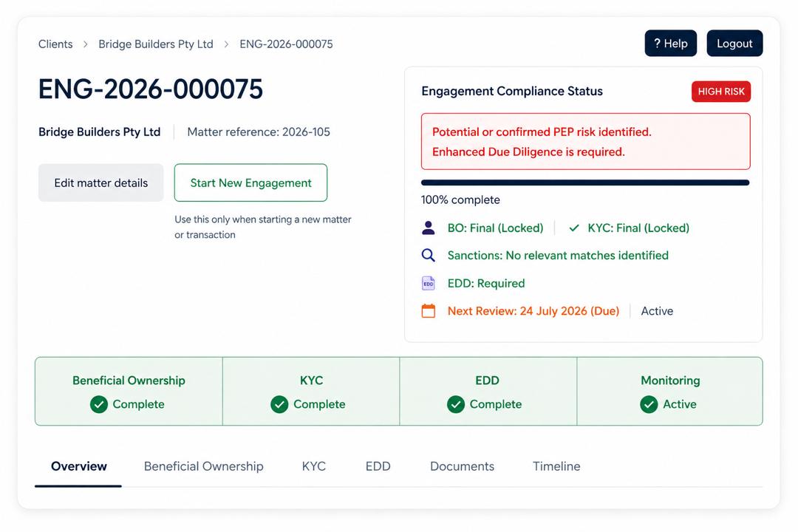
Task: Click Edit matter details
Action: [100, 183]
